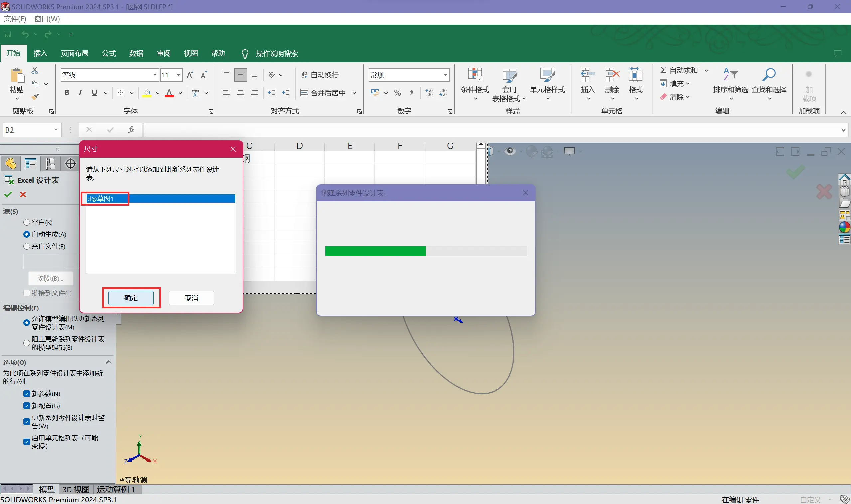The height and width of the screenshot is (504, 851).
Task: Click the Insert Function fx icon
Action: 131,130
